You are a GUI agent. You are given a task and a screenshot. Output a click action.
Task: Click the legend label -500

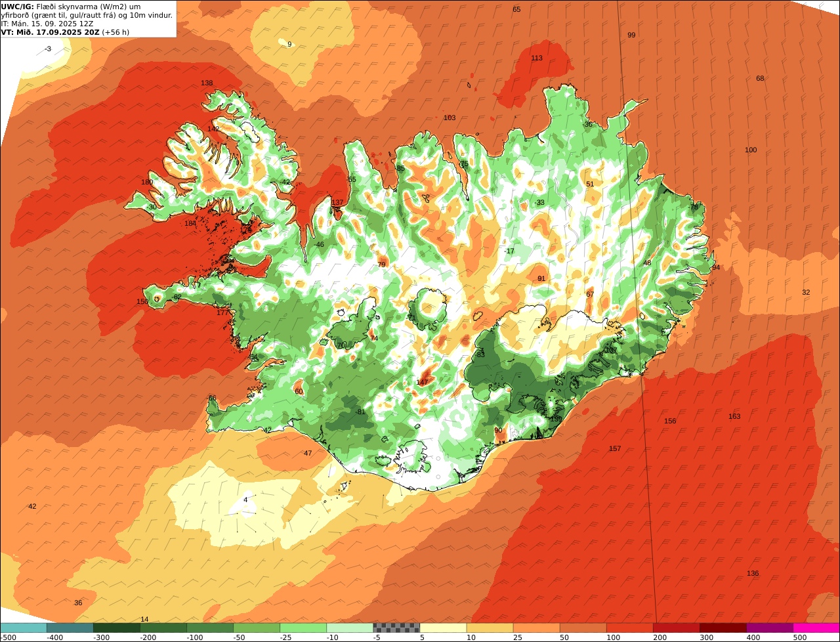point(8,637)
